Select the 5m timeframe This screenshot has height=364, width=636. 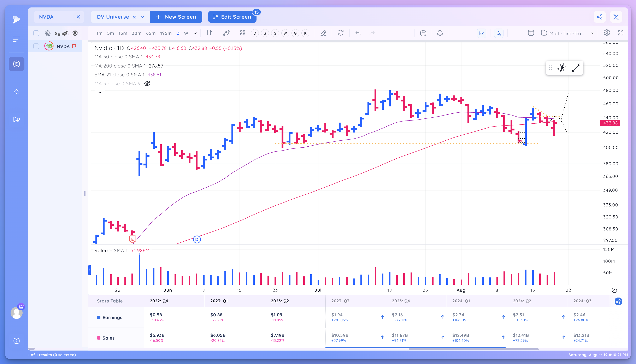[x=111, y=33]
